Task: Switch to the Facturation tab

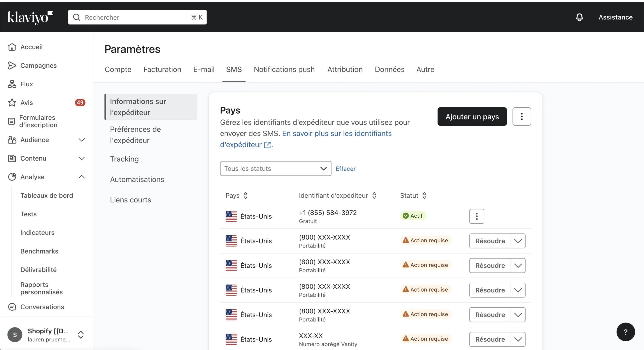Action: (162, 70)
